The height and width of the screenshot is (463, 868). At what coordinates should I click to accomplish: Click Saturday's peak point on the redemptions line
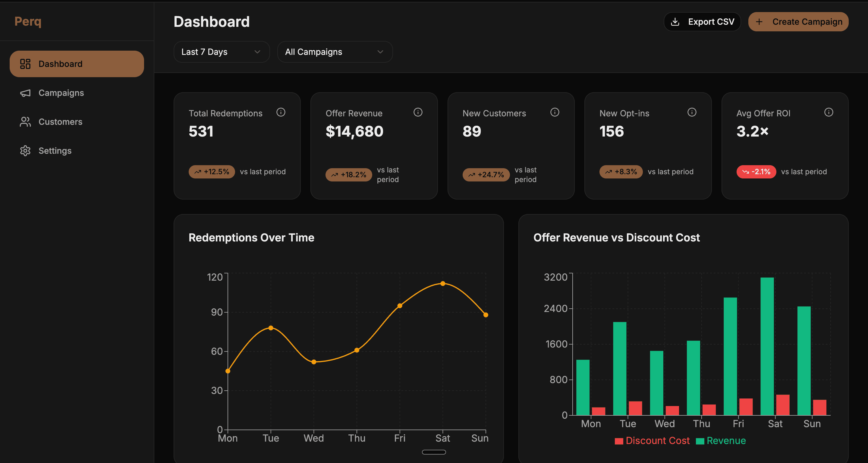pyautogui.click(x=442, y=283)
